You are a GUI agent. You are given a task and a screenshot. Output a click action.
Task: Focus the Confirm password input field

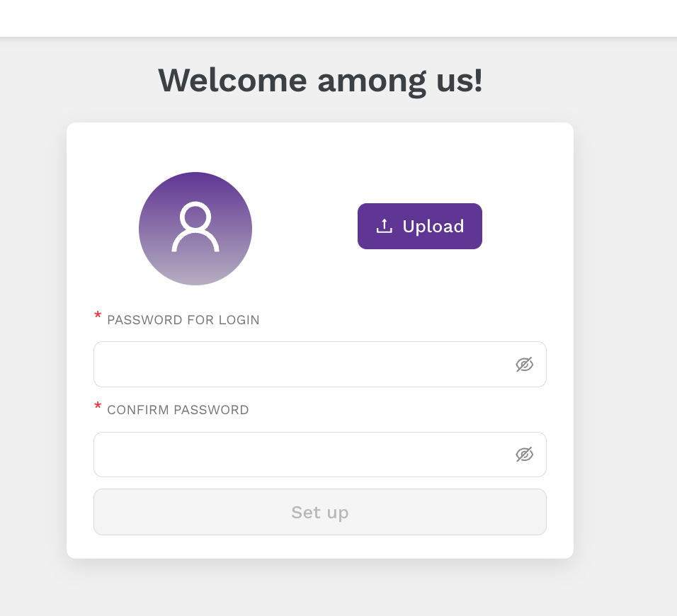pyautogui.click(x=320, y=455)
